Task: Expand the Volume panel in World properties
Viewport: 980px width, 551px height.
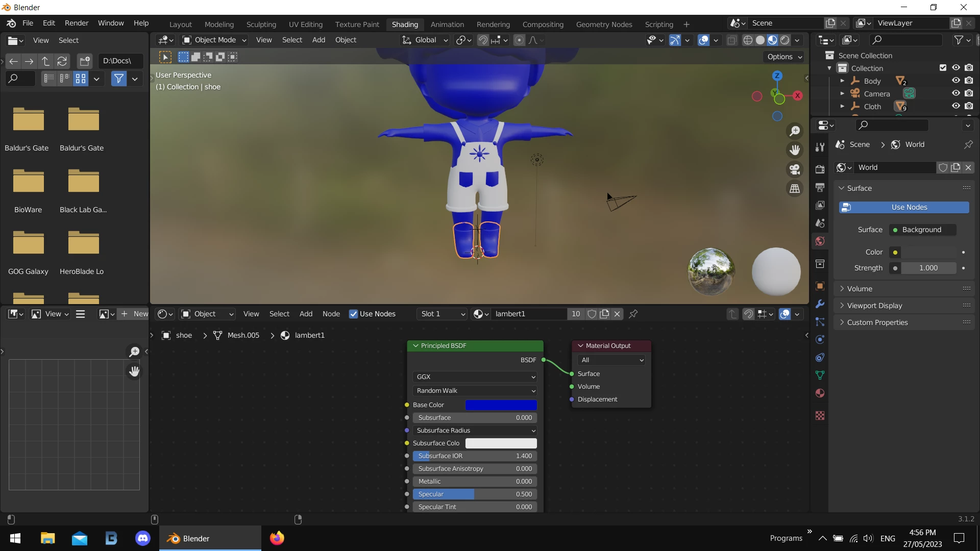Action: coord(860,289)
